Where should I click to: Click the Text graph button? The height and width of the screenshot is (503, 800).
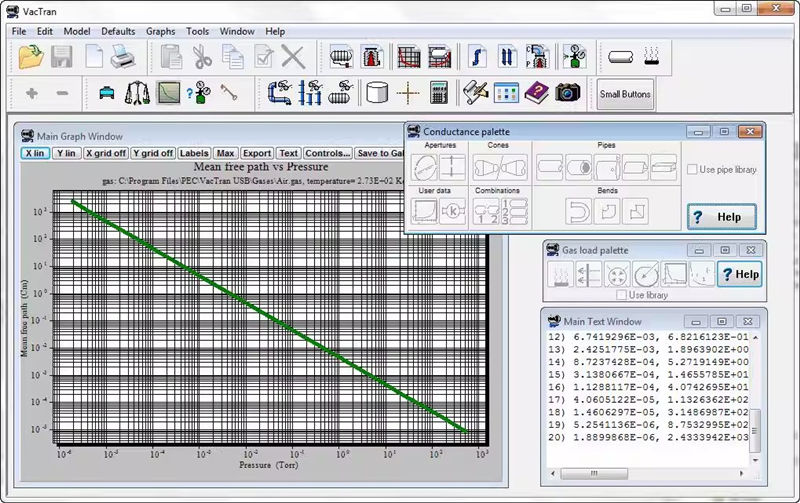(x=288, y=153)
